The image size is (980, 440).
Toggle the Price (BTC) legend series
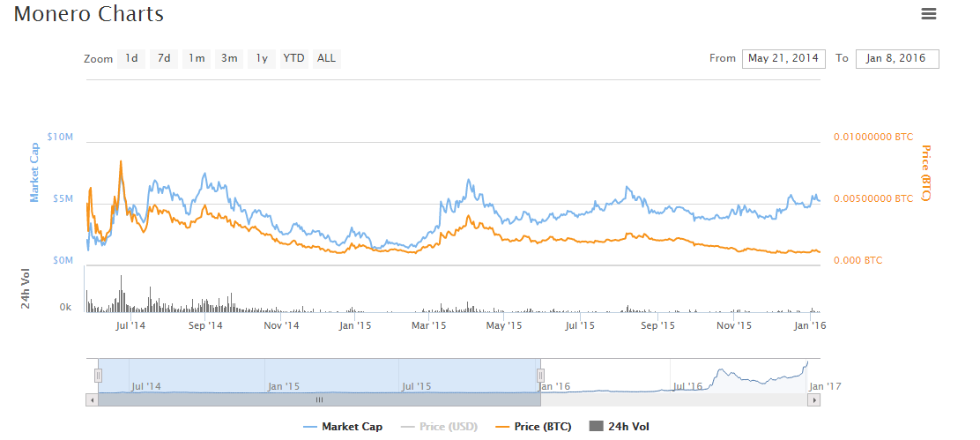coord(532,427)
